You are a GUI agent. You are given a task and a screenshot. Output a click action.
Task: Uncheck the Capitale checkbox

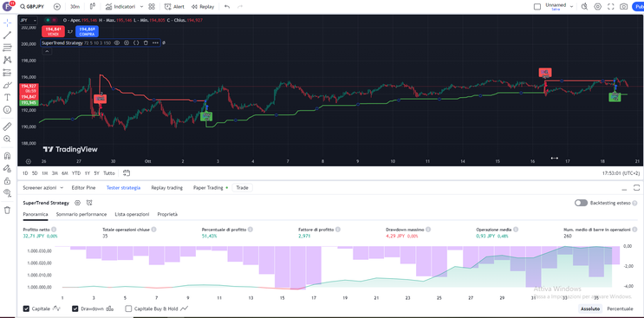click(x=26, y=308)
